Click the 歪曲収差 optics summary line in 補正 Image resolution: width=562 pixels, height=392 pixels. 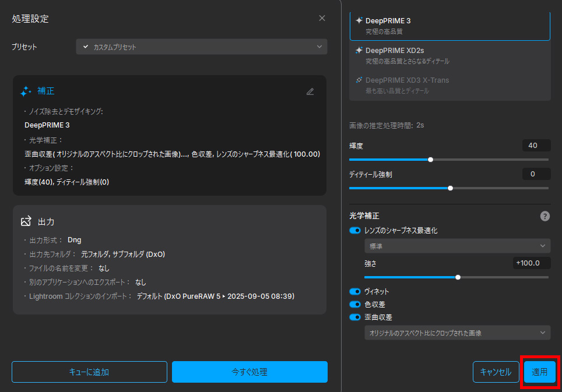coord(172,154)
